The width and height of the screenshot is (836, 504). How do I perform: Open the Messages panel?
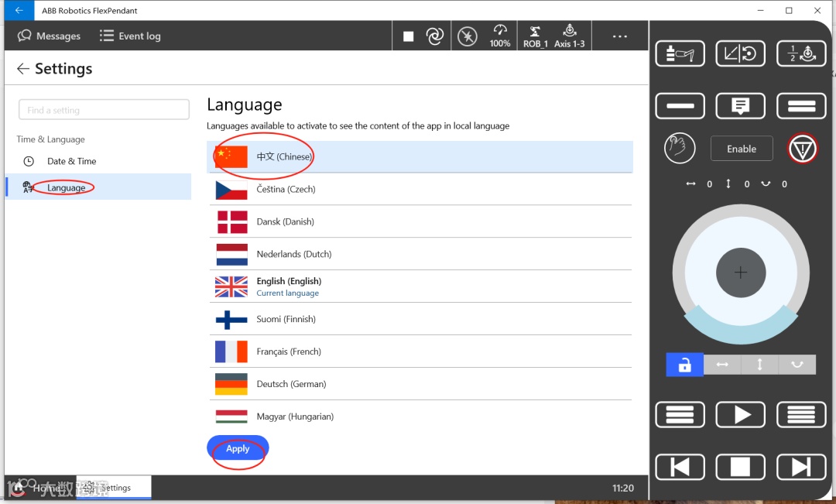point(49,36)
